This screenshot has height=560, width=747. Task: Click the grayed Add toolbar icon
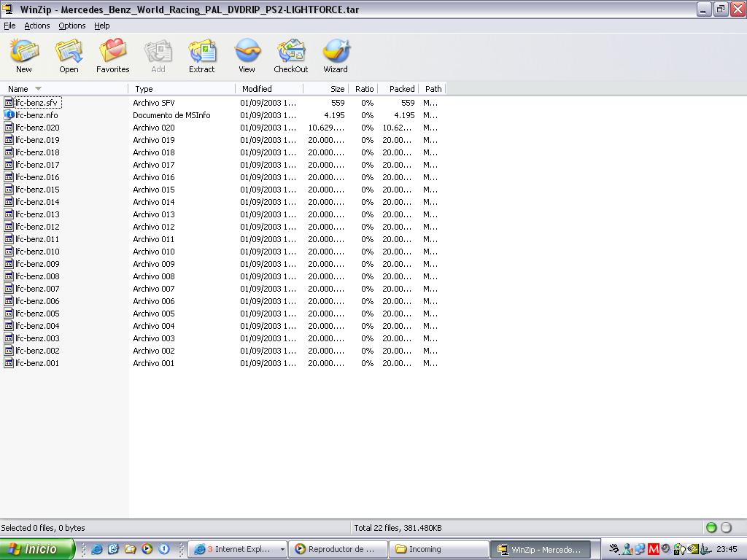(158, 51)
